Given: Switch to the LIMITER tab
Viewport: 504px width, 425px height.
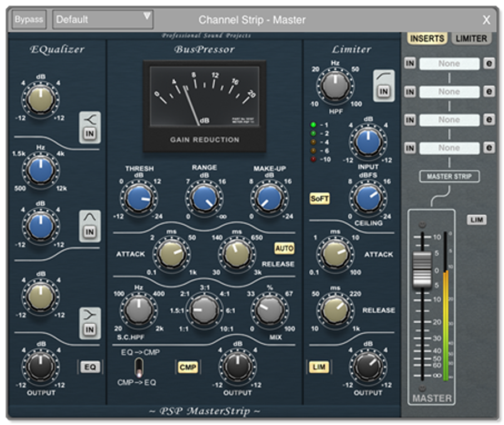Looking at the screenshot, I should coord(471,38).
